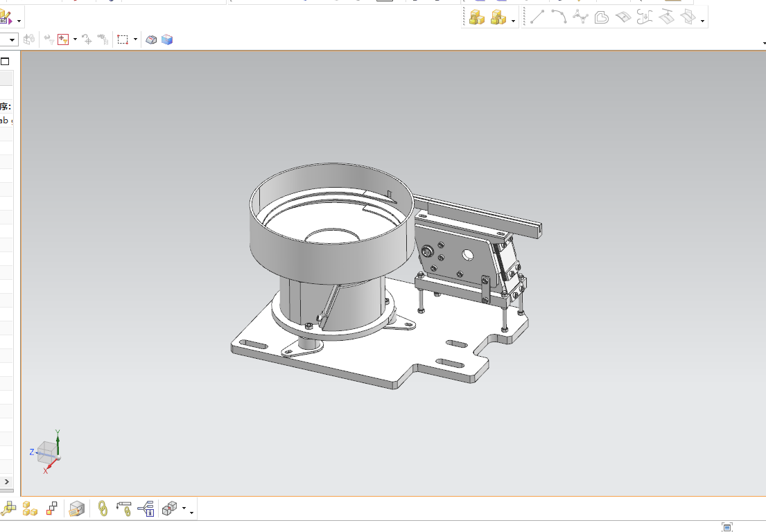Select the dashed rectangle selection tool
Viewport: 766px width, 532px height.
coord(123,39)
